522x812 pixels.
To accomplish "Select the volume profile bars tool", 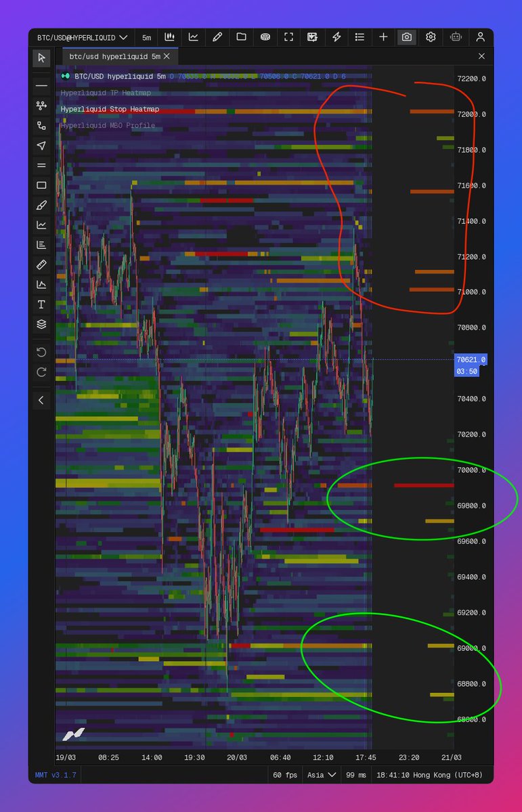I will (x=41, y=245).
